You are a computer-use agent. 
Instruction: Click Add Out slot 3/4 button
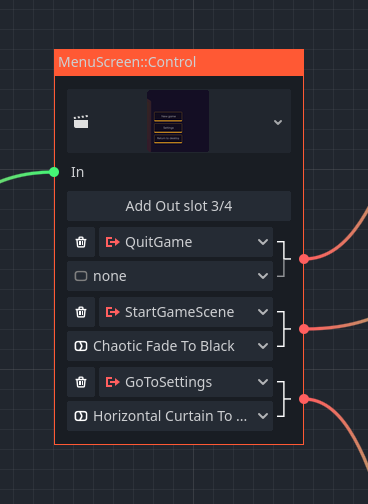click(179, 206)
